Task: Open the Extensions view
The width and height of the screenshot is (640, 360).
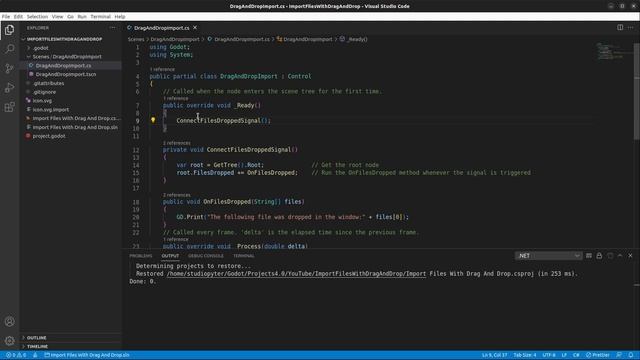Action: [9, 107]
